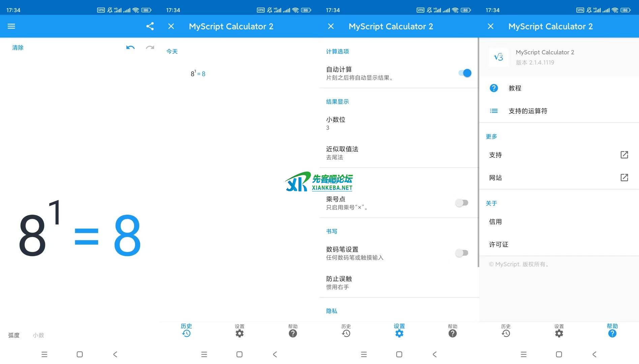
Task: Undo the last handwriting stroke
Action: [130, 48]
